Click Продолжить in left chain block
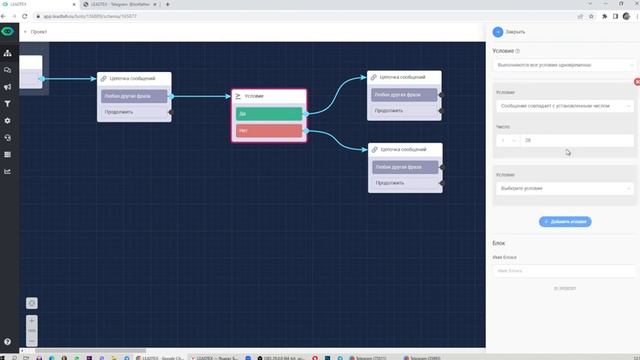The height and width of the screenshot is (360, 640). tap(134, 112)
